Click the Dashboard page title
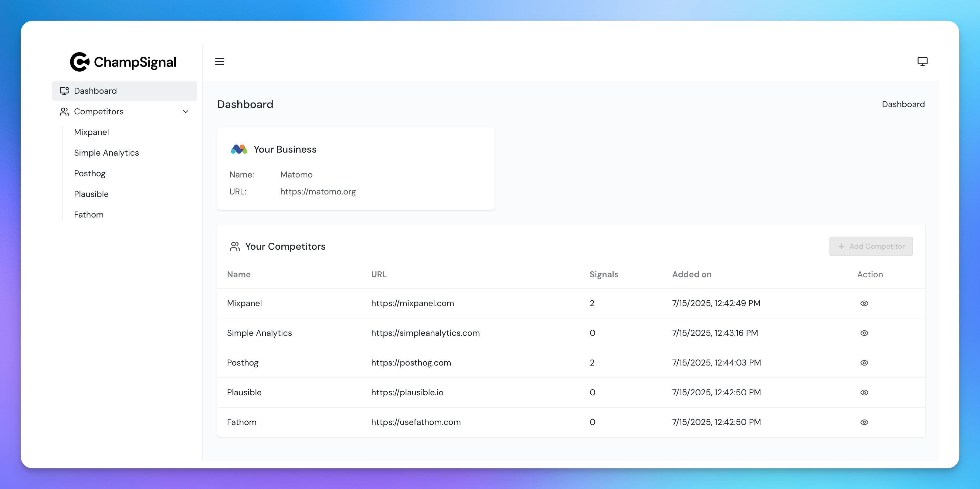The width and height of the screenshot is (980, 489). click(245, 104)
